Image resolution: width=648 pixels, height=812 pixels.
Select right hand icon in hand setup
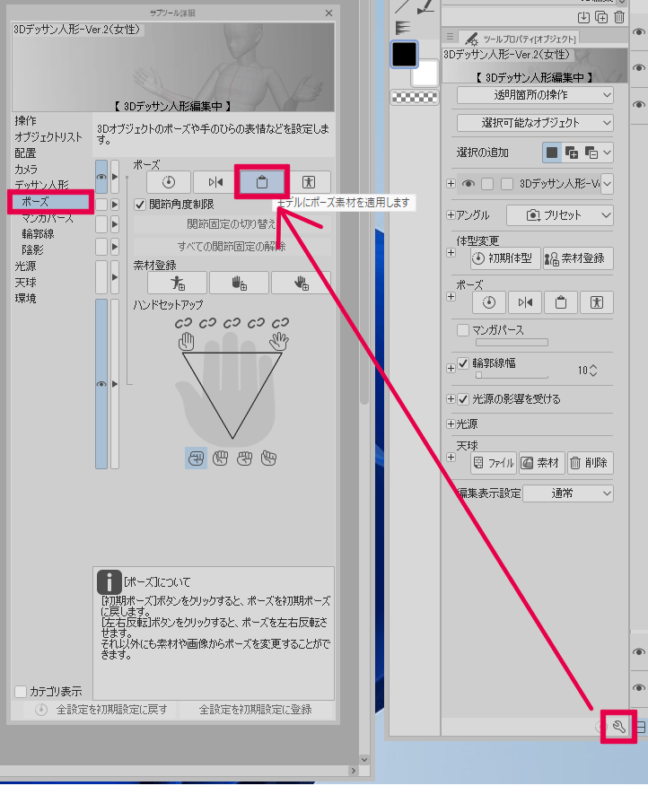click(x=279, y=341)
